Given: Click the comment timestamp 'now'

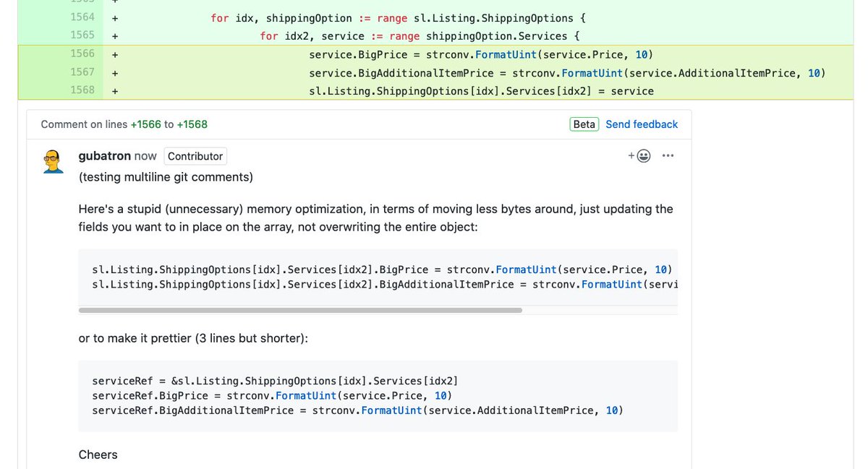Looking at the screenshot, I should (145, 156).
